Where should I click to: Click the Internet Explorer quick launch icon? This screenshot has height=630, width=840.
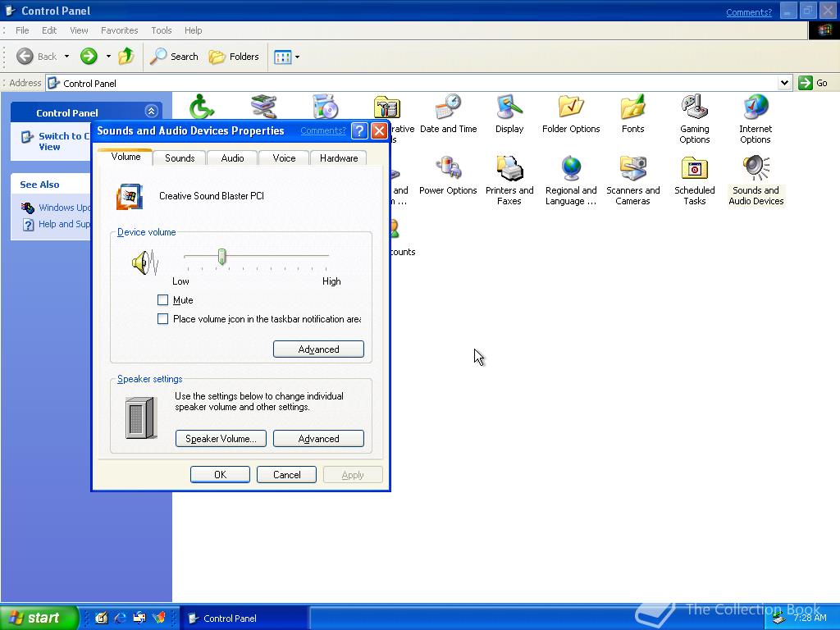(121, 618)
